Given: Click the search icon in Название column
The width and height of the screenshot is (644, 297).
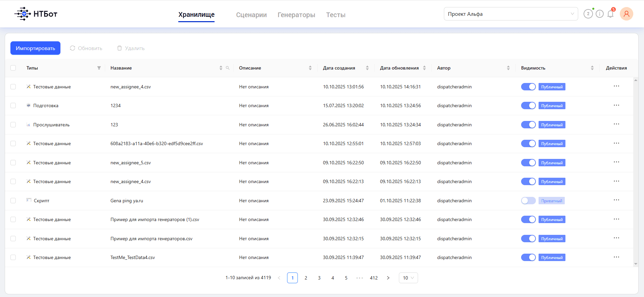Looking at the screenshot, I should pyautogui.click(x=228, y=68).
